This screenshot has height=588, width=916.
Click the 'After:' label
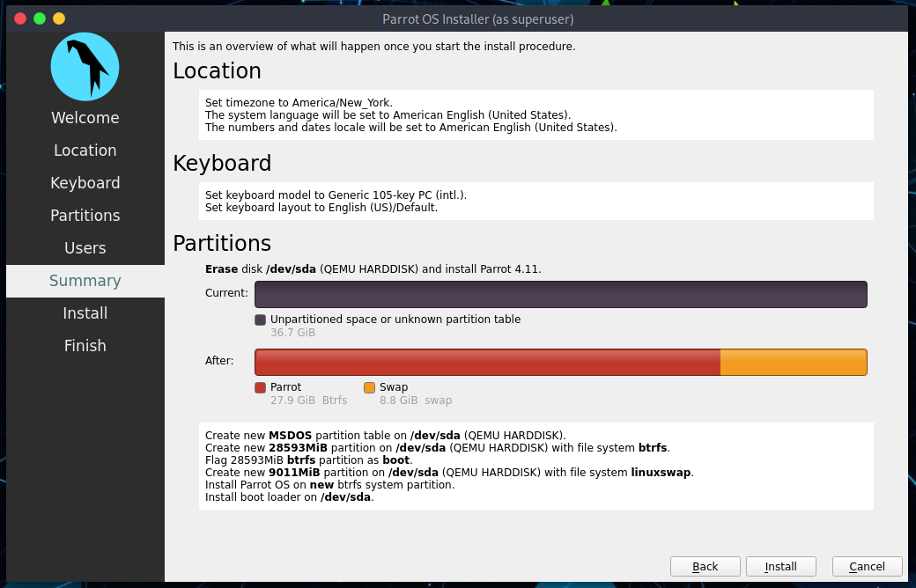[x=219, y=361]
